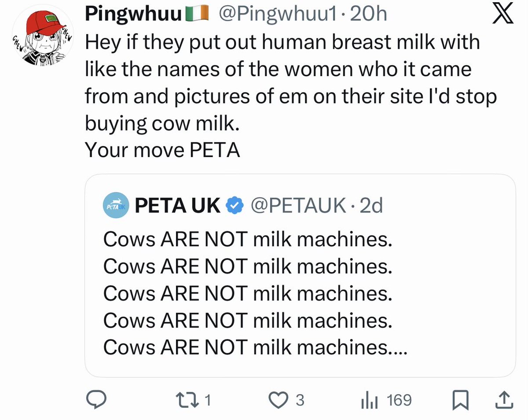The height and width of the screenshot is (420, 528).
Task: Click the Pingwhuu display name
Action: 133,15
